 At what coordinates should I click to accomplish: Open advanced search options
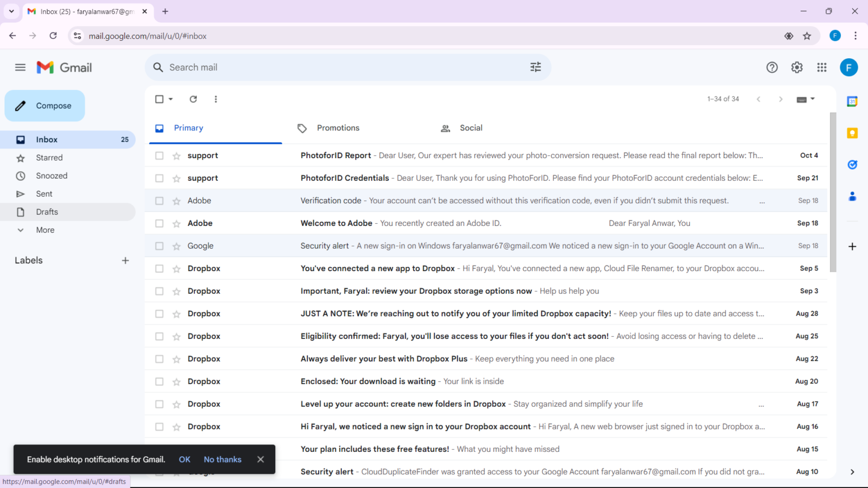(535, 67)
